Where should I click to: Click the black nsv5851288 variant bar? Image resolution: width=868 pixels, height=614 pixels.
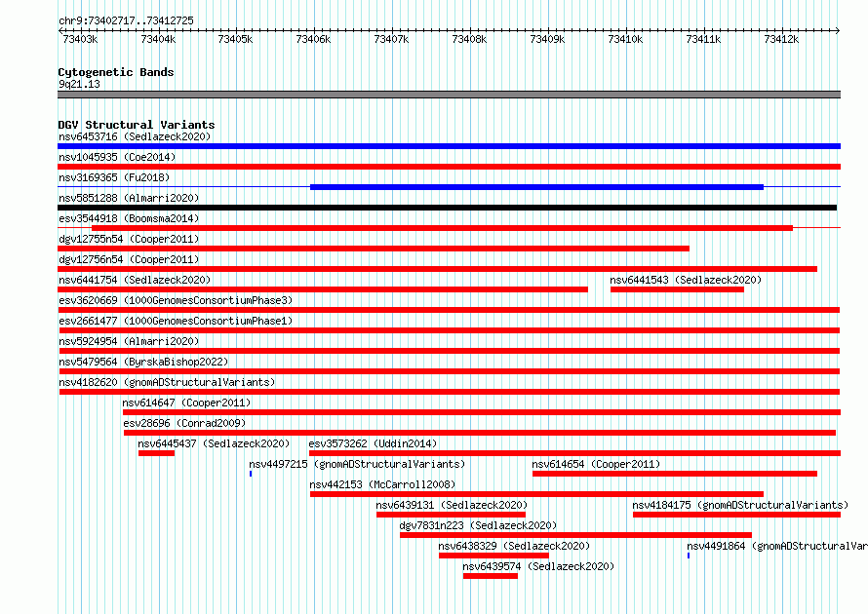point(448,208)
